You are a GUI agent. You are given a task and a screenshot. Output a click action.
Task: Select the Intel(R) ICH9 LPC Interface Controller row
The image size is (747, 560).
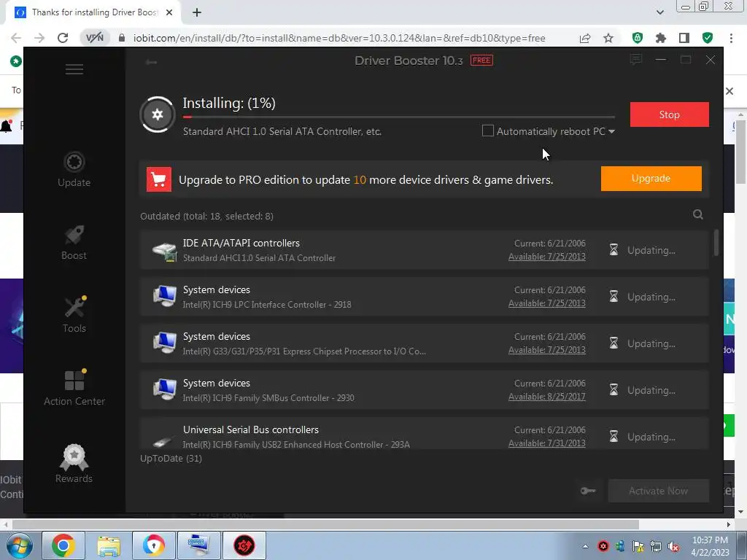coord(425,297)
